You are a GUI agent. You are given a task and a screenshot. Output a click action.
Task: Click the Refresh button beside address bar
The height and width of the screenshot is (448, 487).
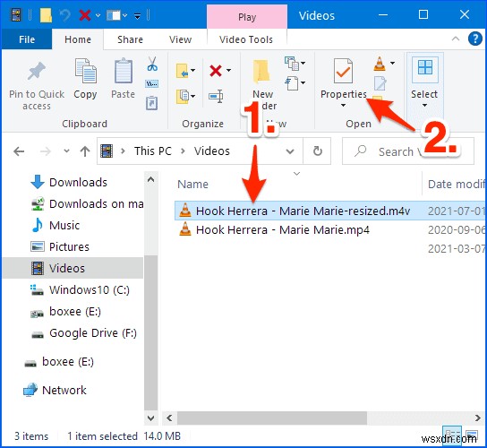pyautogui.click(x=317, y=151)
